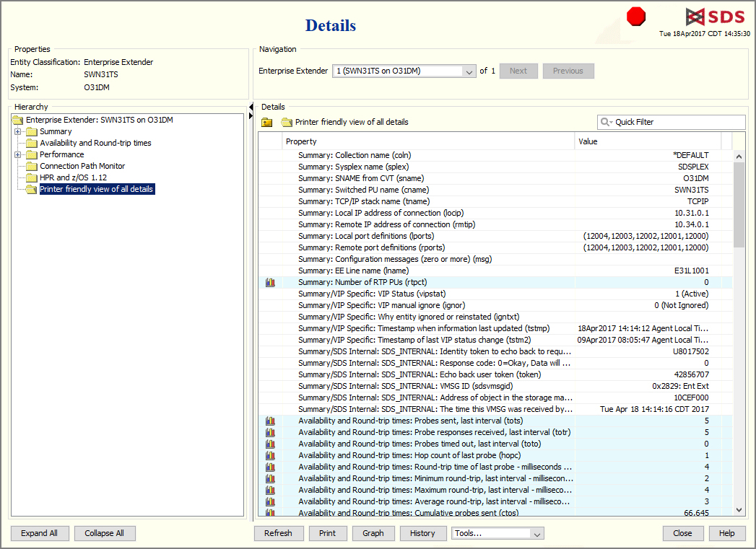This screenshot has height=549, width=756.
Task: Click the Performance folder icon
Action: click(32, 154)
